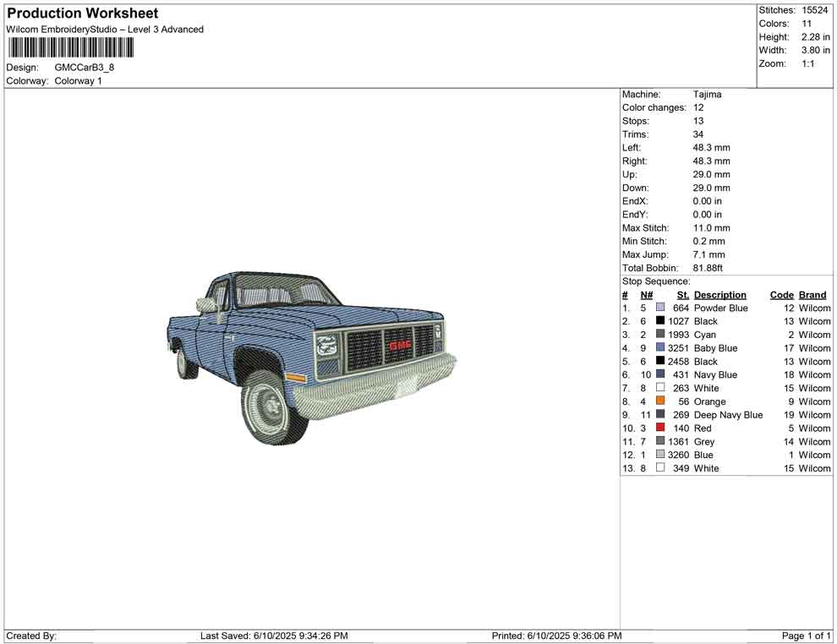Click the Baby Blue color swatch
837x644 pixels.
(660, 348)
